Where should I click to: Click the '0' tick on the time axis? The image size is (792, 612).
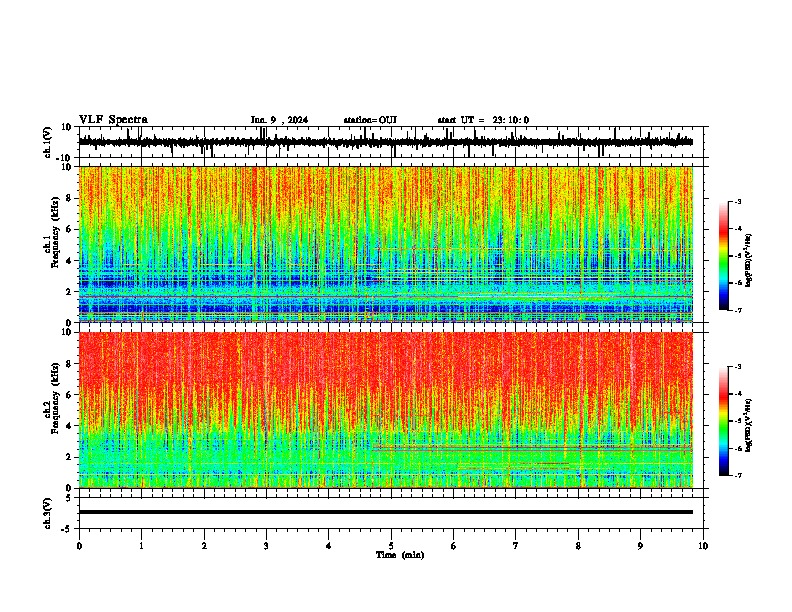click(x=79, y=546)
